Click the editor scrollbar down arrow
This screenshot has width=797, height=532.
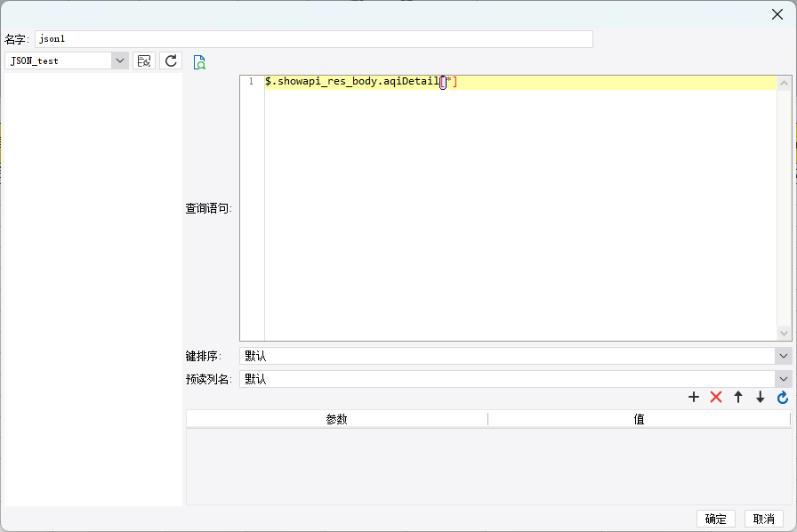point(784,334)
